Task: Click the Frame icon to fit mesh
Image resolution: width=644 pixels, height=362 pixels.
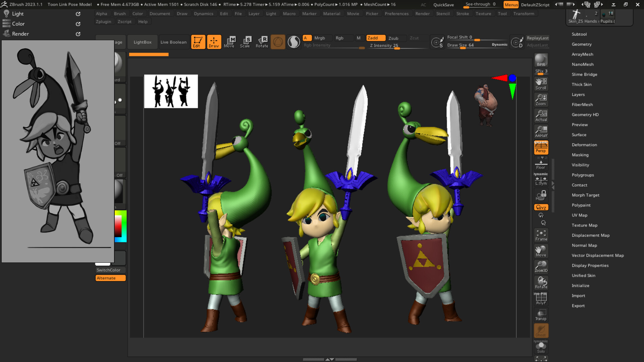Action: point(541,235)
